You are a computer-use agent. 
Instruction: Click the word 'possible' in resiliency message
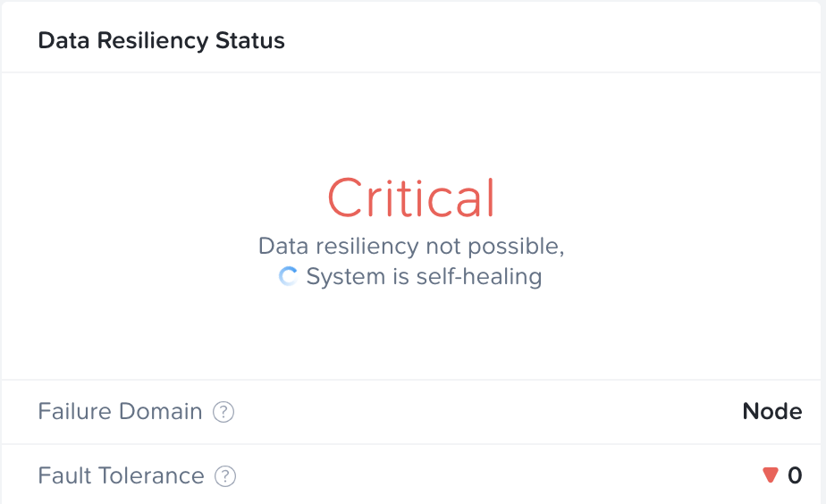pos(517,247)
